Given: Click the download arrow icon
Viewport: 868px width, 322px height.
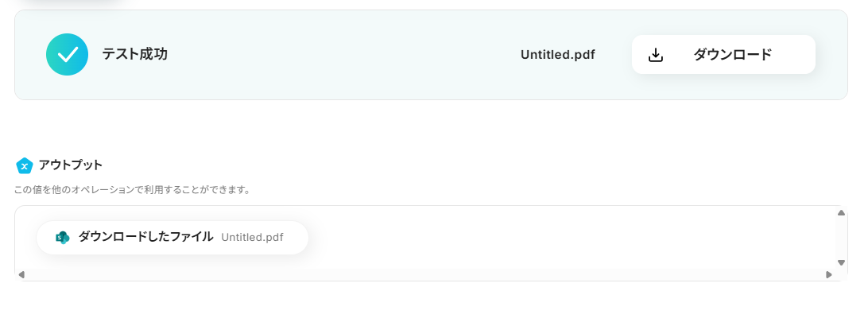Looking at the screenshot, I should 656,55.
